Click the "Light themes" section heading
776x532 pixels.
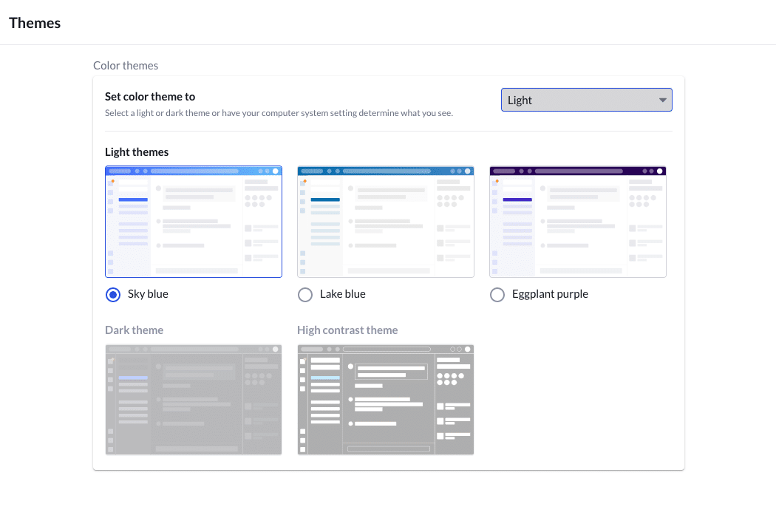[137, 152]
